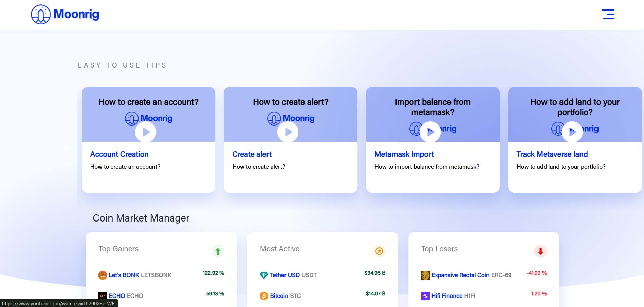The image size is (644, 307).
Task: Click the Expansive Rectal Coin icon
Action: tap(425, 275)
